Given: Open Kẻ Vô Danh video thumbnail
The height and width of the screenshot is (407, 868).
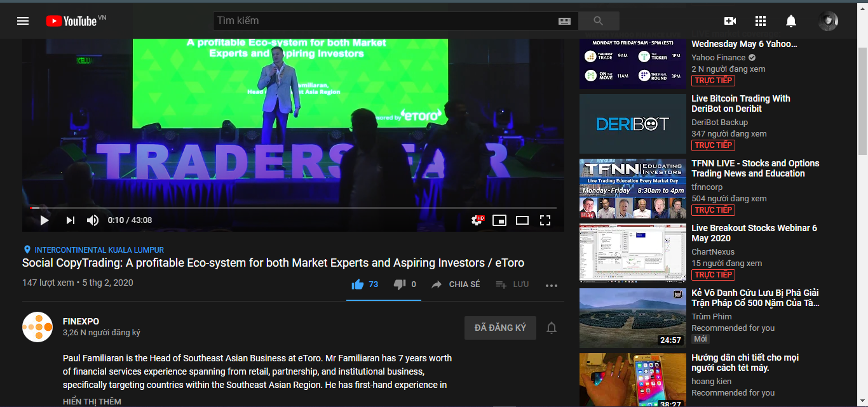Looking at the screenshot, I should click(633, 318).
